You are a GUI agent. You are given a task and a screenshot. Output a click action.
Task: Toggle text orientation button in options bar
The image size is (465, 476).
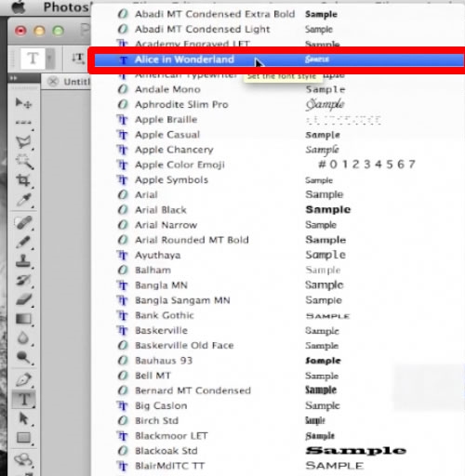pyautogui.click(x=78, y=59)
